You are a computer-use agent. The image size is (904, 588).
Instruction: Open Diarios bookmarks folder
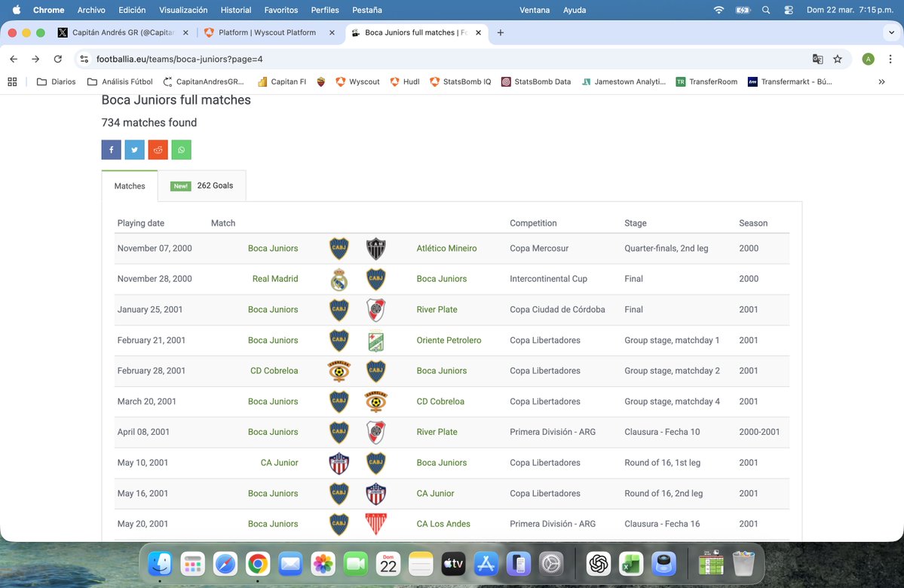coord(57,82)
